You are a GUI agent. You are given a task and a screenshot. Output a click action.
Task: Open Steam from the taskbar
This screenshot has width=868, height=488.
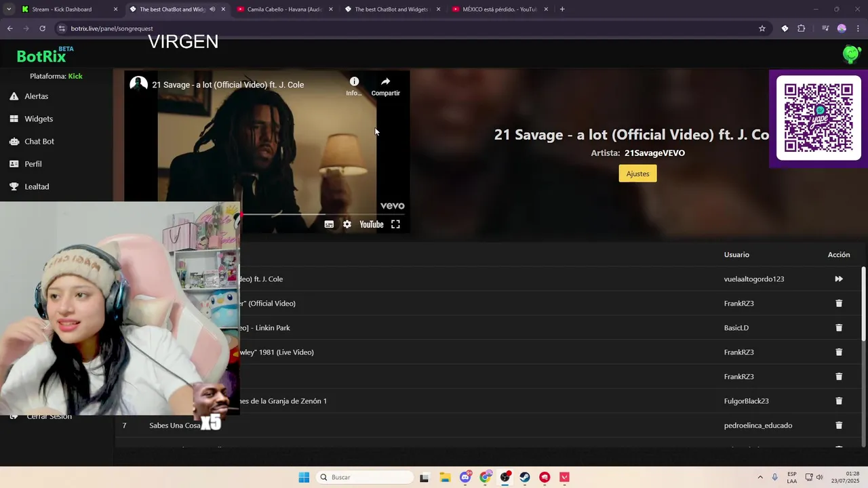point(525,477)
